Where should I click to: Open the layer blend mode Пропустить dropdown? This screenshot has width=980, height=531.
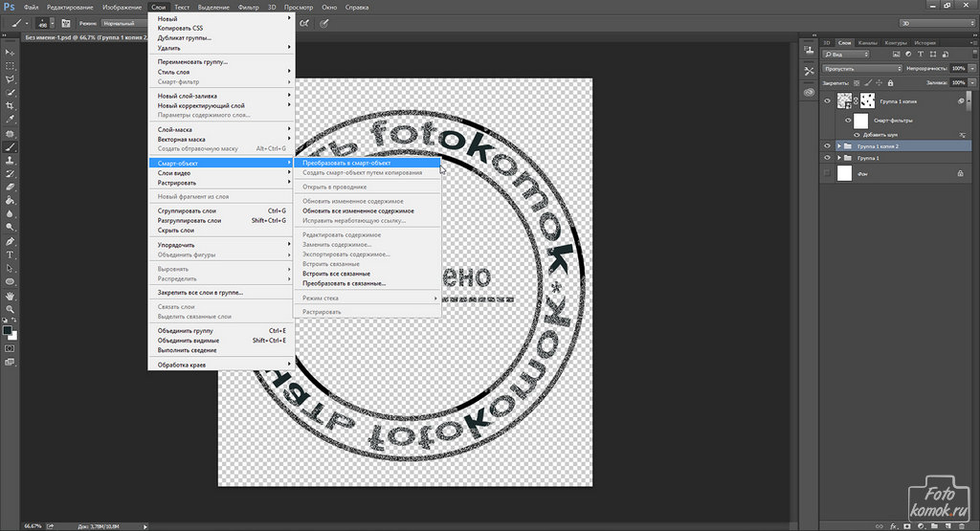click(x=862, y=69)
